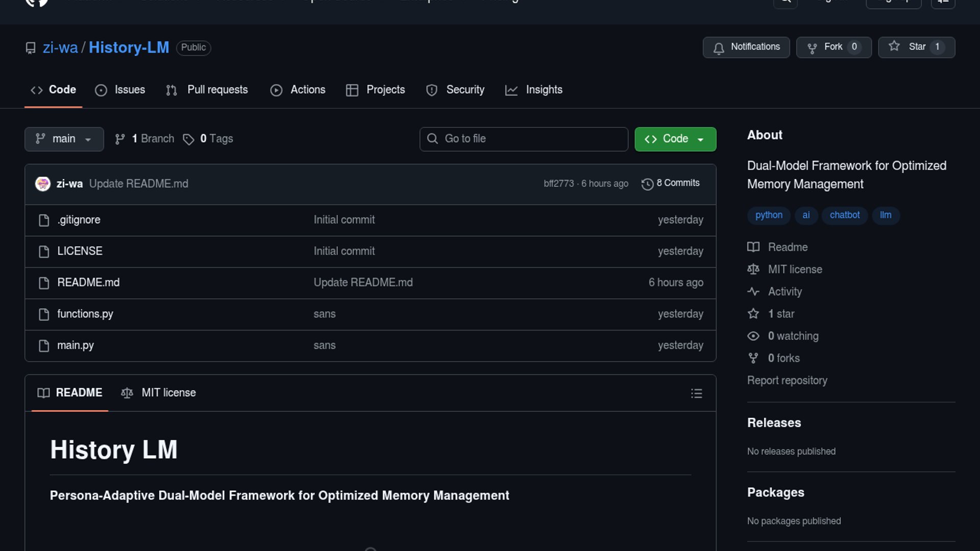
Task: Star the History-LM repository
Action: (916, 47)
